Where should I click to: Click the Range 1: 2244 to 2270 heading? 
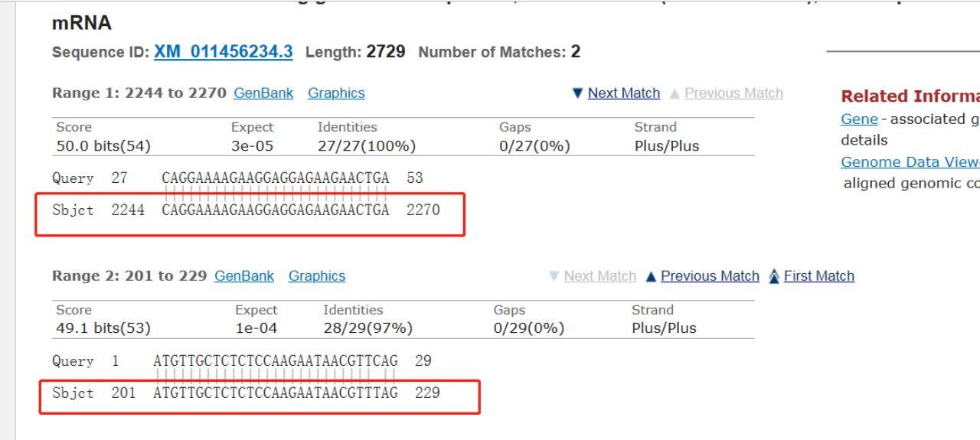pyautogui.click(x=139, y=93)
